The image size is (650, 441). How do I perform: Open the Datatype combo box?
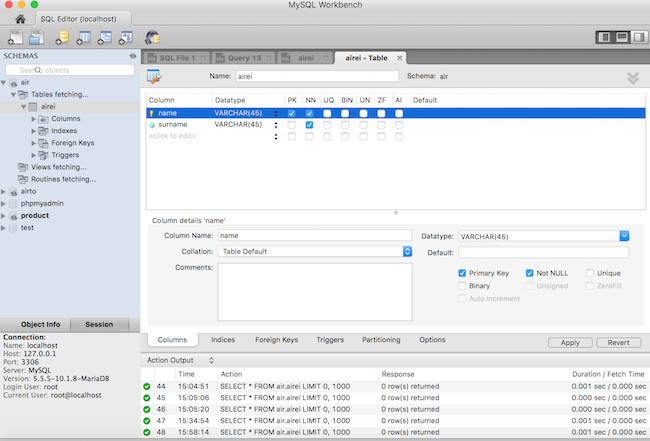[x=624, y=236]
